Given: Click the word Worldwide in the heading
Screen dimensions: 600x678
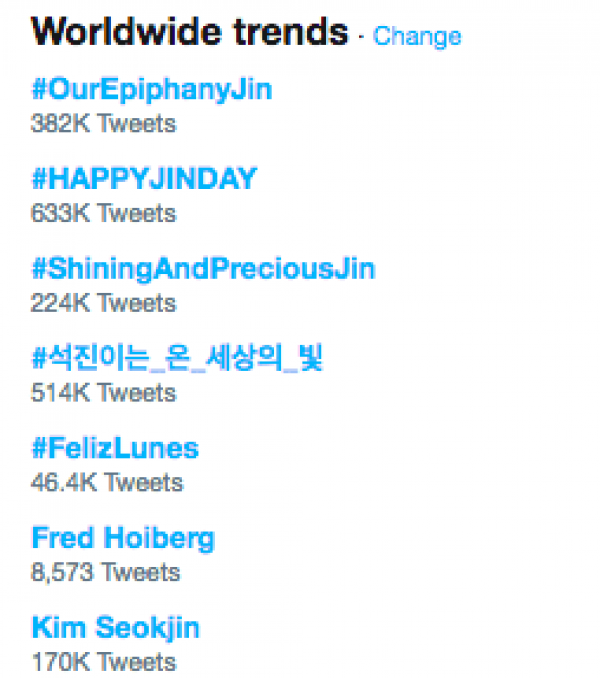Looking at the screenshot, I should [126, 31].
